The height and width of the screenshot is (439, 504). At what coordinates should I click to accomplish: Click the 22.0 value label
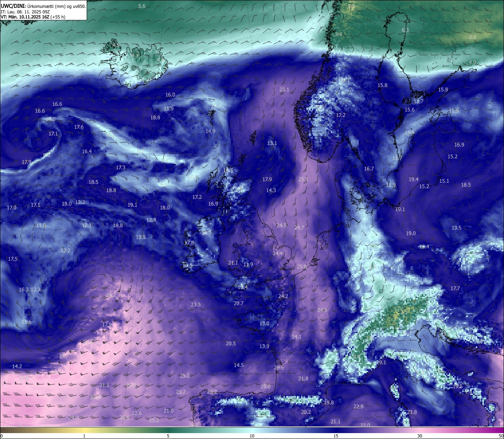coord(365,425)
